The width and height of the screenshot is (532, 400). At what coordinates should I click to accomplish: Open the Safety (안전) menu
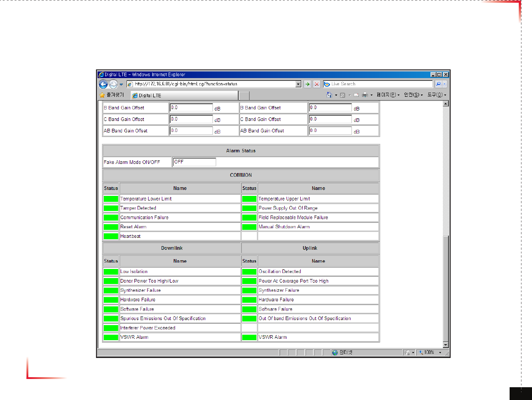(x=413, y=95)
